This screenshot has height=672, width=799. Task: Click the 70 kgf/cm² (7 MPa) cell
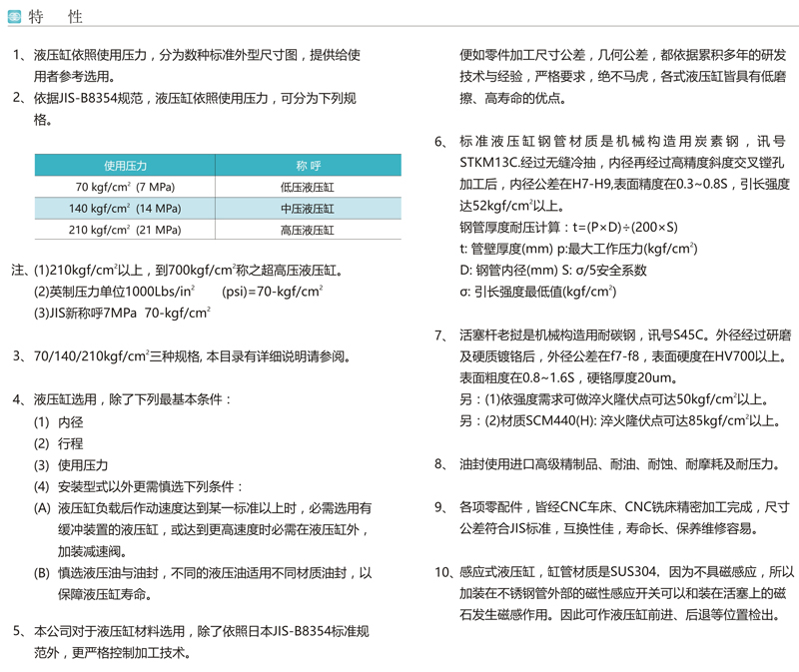(125, 187)
